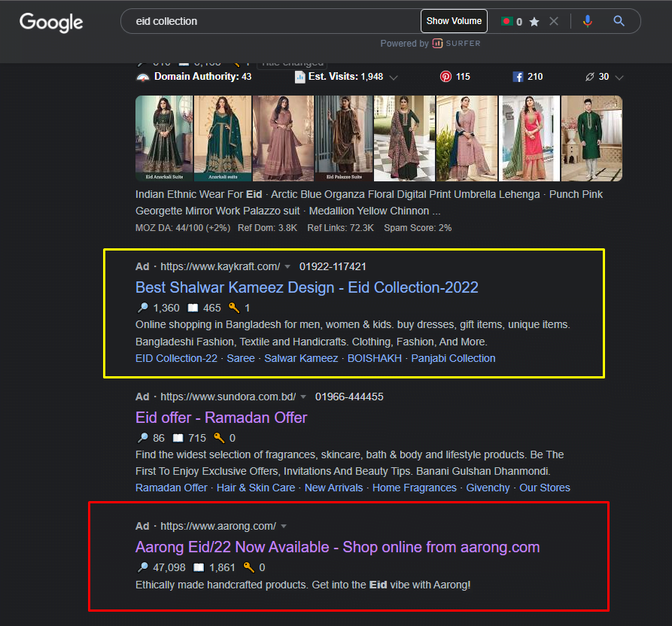
Task: Click the book icon beside 465
Action: pyautogui.click(x=193, y=308)
